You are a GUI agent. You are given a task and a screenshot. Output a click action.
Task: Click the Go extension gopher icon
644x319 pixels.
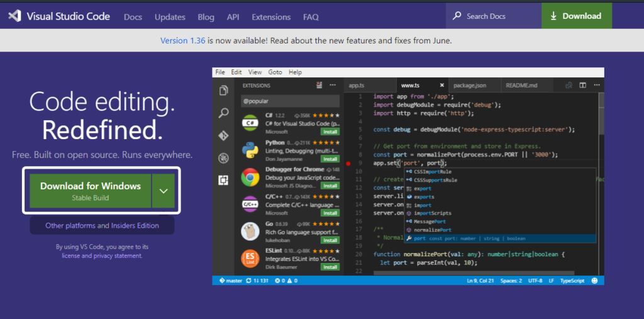coord(250,231)
